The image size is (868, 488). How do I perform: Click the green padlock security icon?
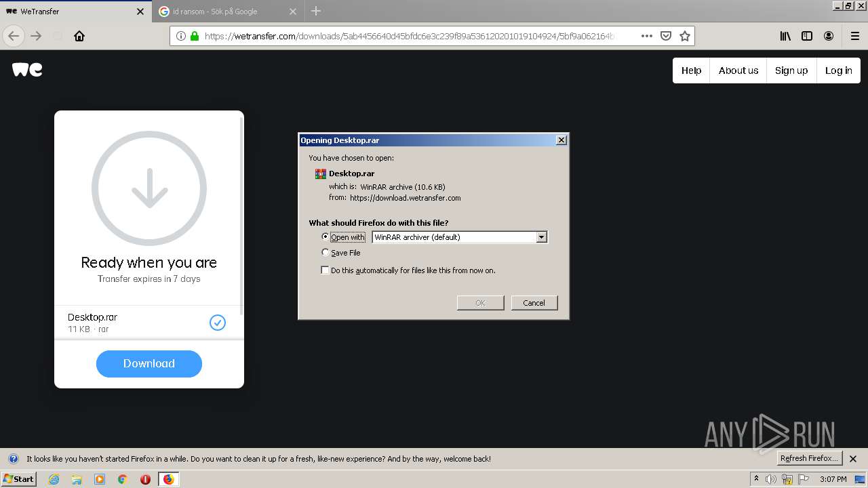coord(195,36)
